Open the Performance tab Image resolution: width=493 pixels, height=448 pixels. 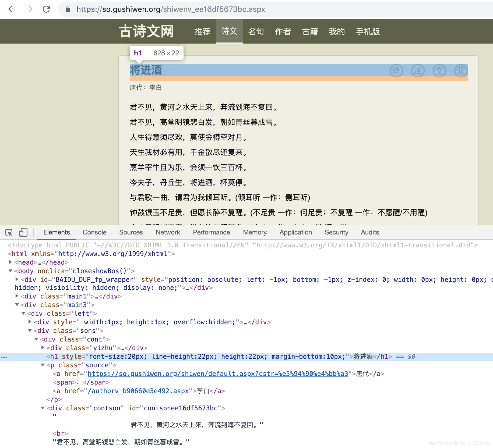pos(212,232)
